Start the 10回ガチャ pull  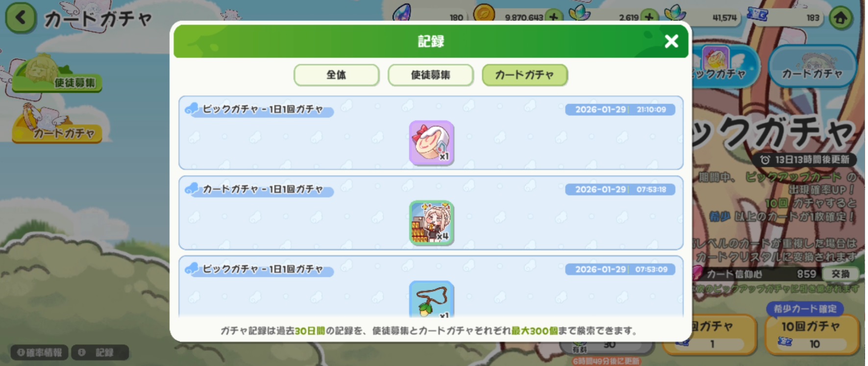pos(811,335)
